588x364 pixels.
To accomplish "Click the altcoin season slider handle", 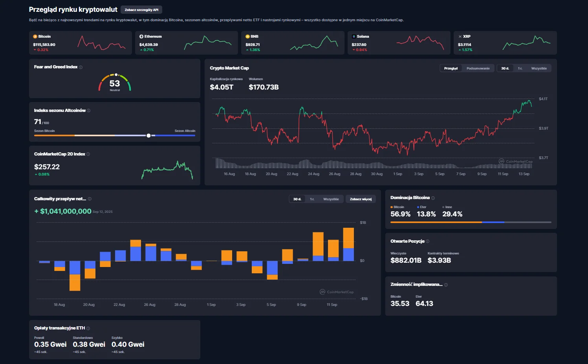I will coord(148,135).
